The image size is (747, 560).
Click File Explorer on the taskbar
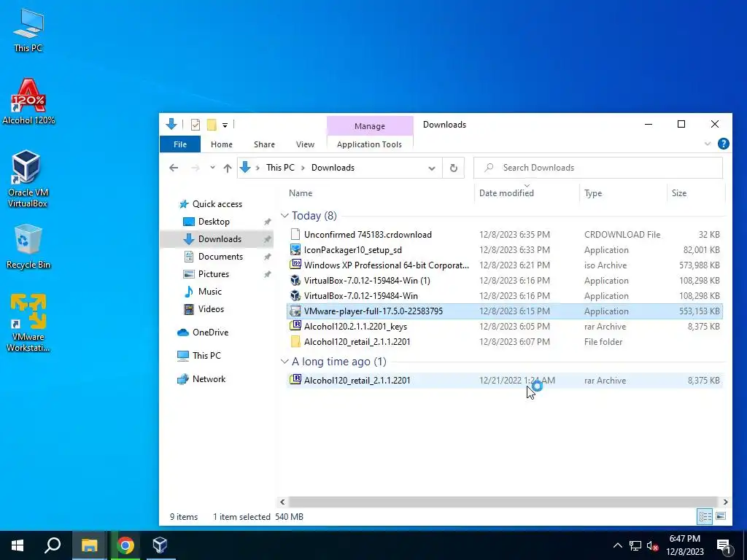[x=89, y=545]
